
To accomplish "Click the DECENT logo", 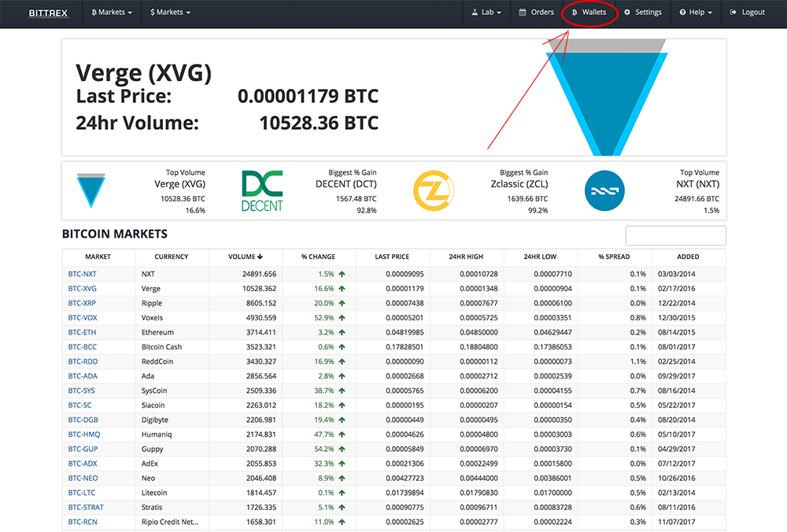I will (262, 190).
